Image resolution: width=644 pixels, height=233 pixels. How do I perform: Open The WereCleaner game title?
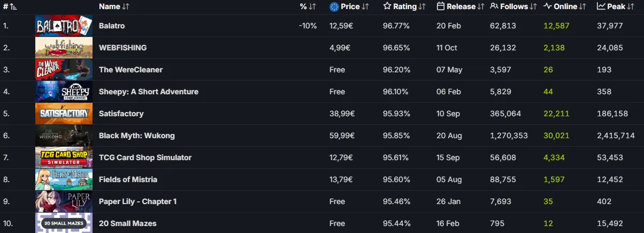point(131,70)
